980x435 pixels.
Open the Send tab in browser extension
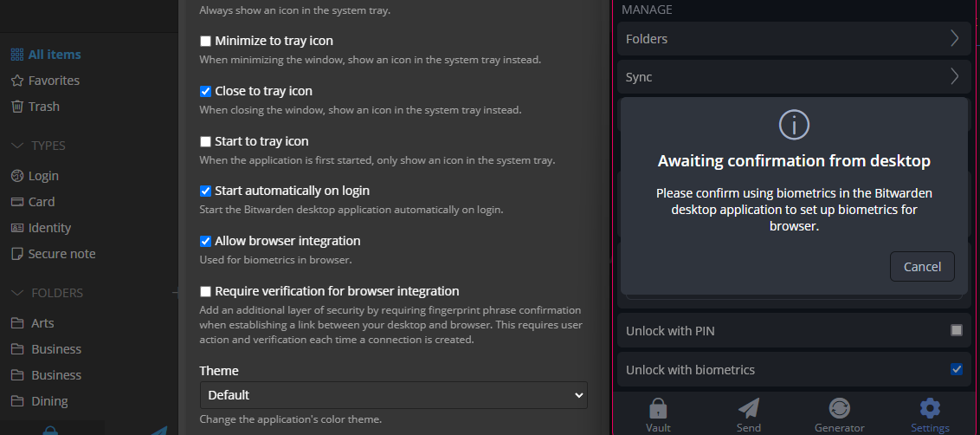coord(749,416)
